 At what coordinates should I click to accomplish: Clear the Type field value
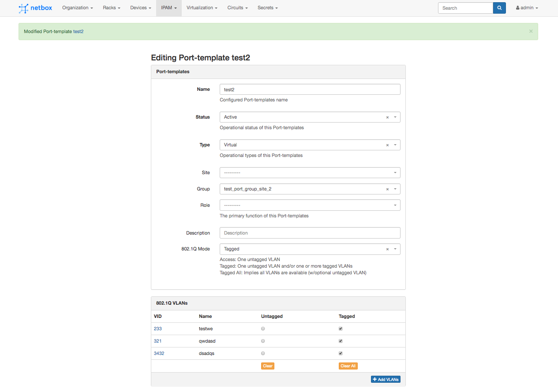click(x=387, y=145)
